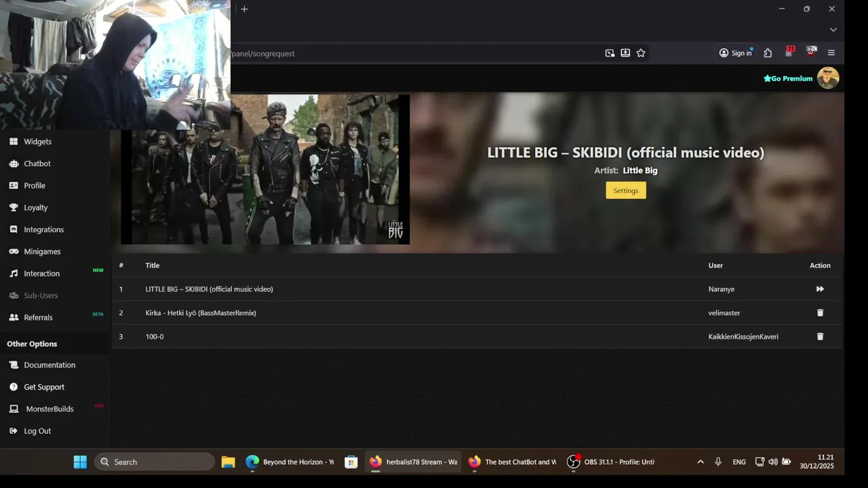This screenshot has height=488, width=868.
Task: Click the Kirka - Hetki Lyö title
Action: pyautogui.click(x=201, y=313)
